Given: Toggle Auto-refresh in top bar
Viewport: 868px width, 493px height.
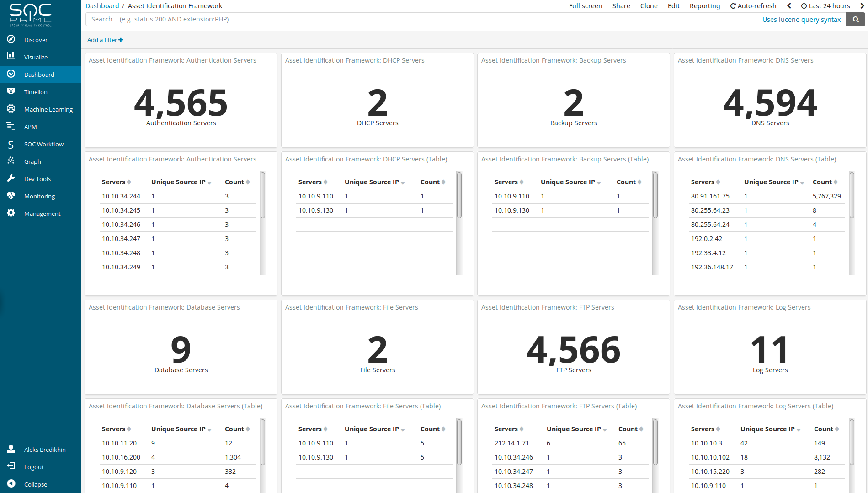Looking at the screenshot, I should click(x=753, y=6).
